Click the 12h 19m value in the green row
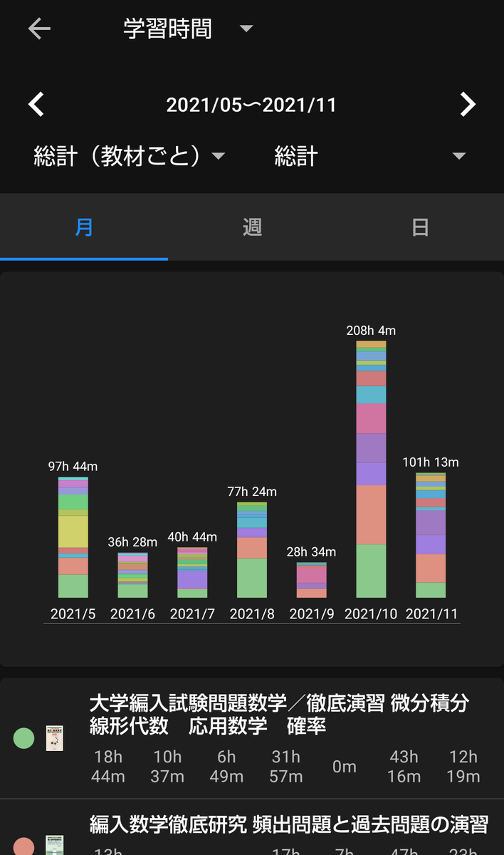 click(x=463, y=767)
